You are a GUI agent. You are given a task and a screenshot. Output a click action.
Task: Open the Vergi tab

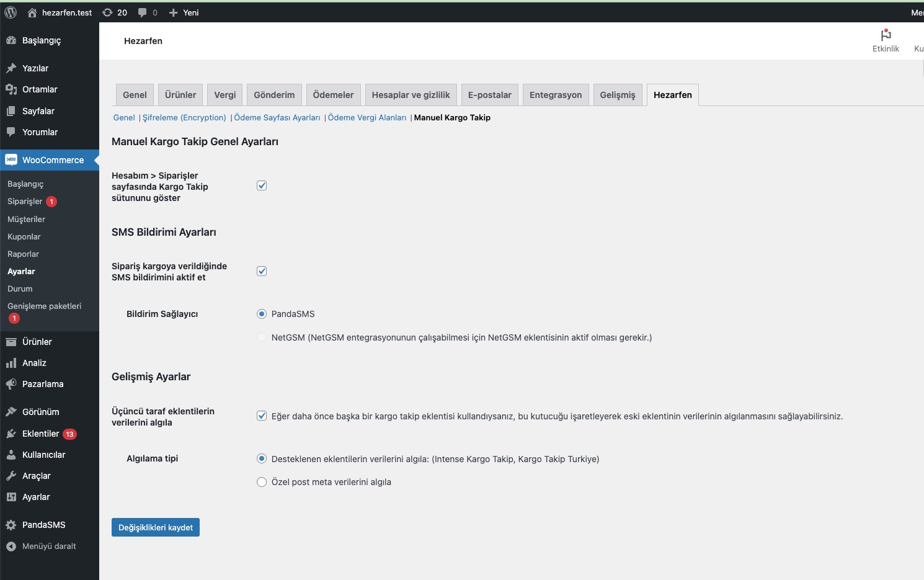(225, 95)
